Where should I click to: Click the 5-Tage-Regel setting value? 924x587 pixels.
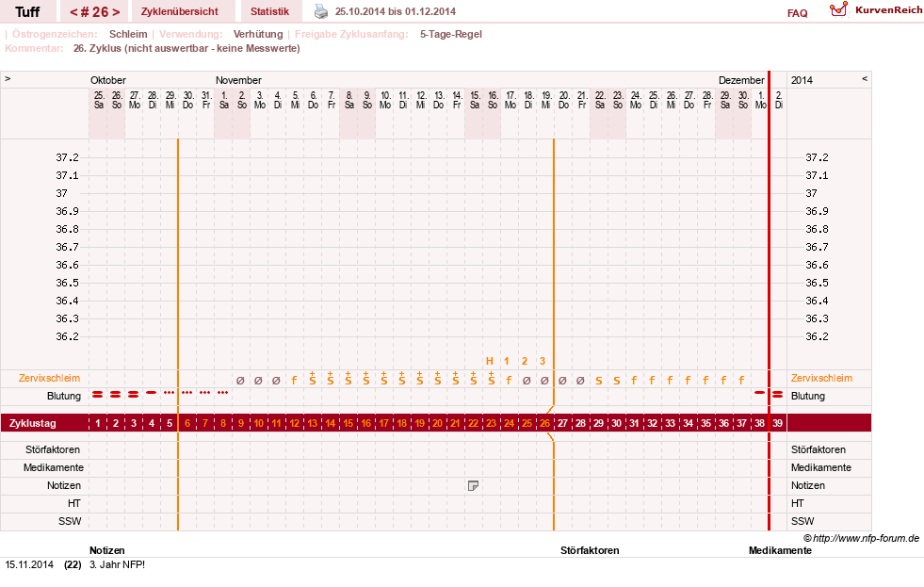coord(451,34)
